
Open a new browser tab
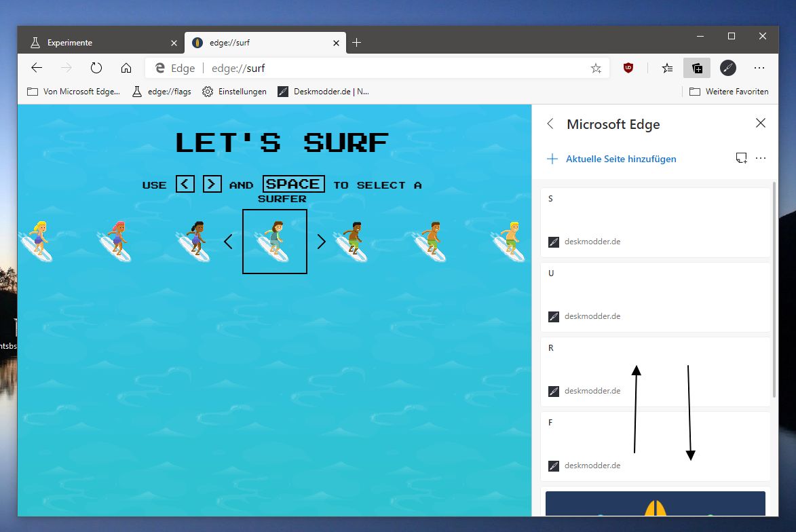356,43
